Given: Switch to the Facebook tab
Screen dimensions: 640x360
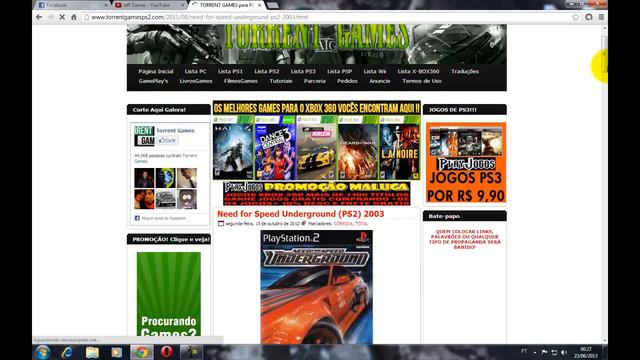Looking at the screenshot, I should click(x=71, y=5).
